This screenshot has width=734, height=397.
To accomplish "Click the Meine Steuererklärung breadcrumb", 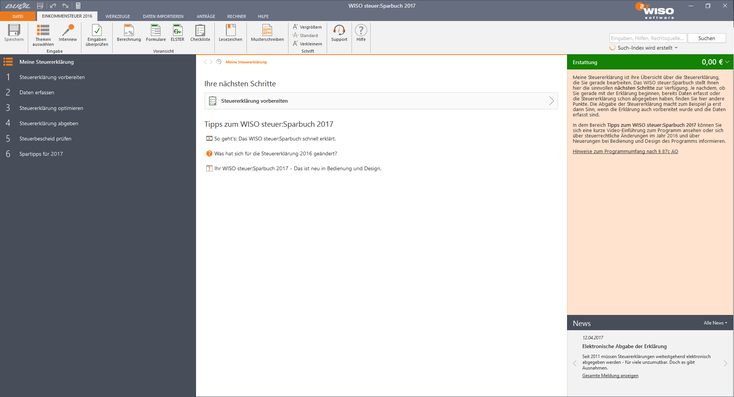I will (x=246, y=62).
